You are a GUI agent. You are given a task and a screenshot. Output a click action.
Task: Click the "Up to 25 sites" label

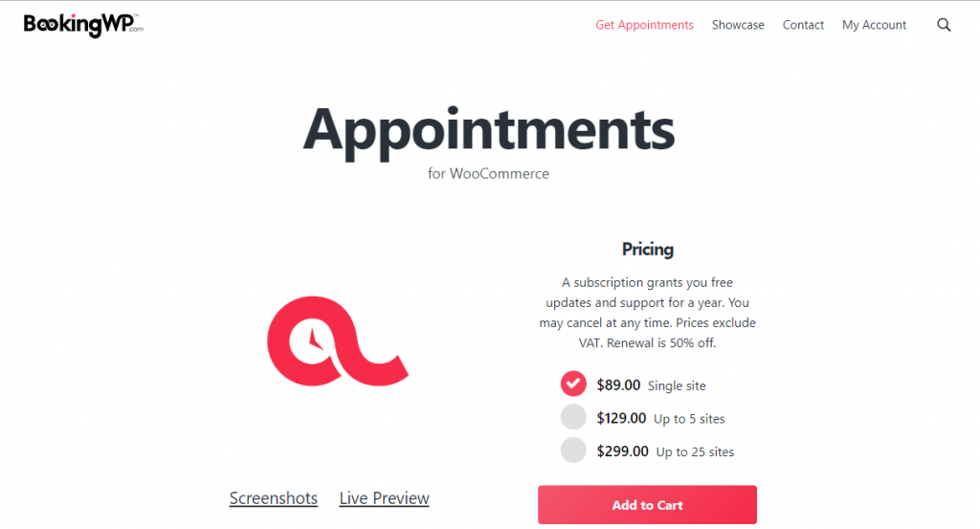(x=695, y=452)
